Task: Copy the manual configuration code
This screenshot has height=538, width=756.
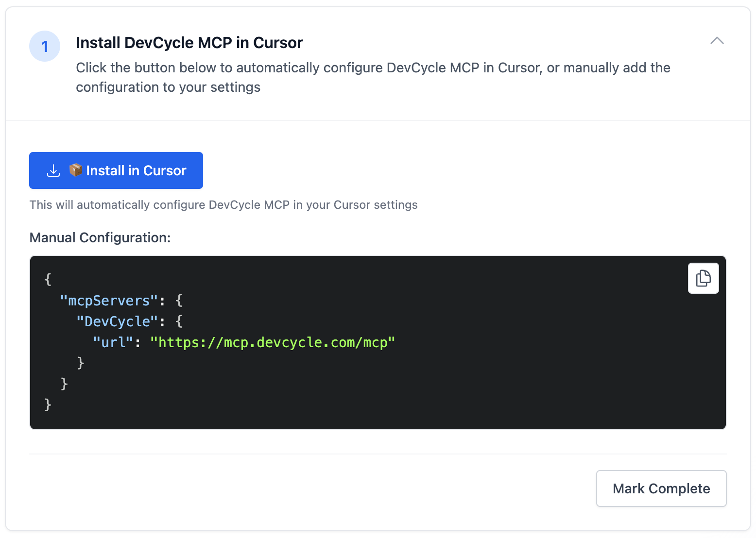Action: (703, 278)
